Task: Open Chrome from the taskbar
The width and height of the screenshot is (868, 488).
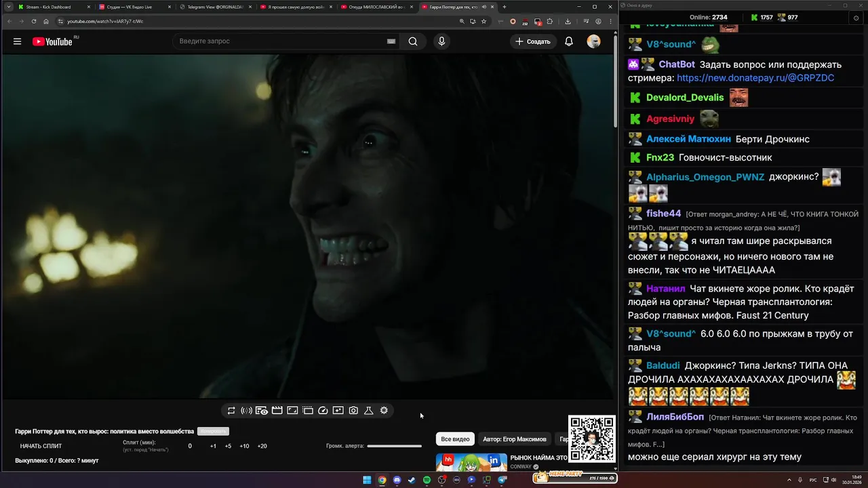Action: (382, 480)
